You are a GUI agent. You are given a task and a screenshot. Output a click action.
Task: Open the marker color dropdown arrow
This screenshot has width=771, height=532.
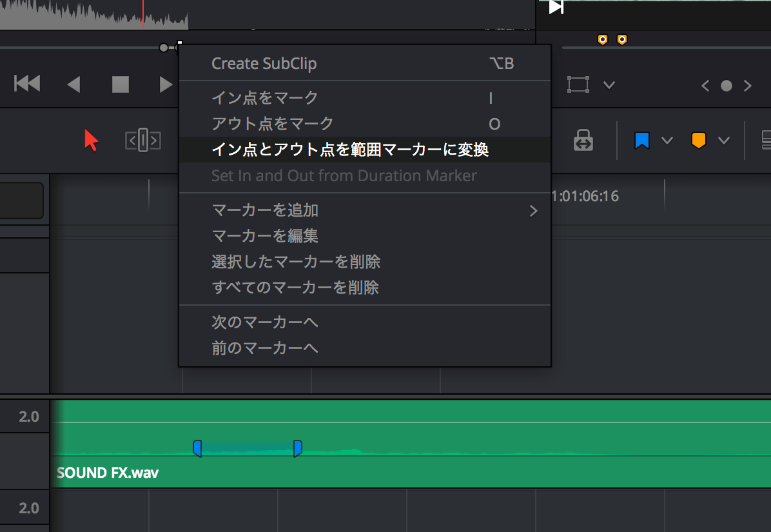pyautogui.click(x=724, y=141)
